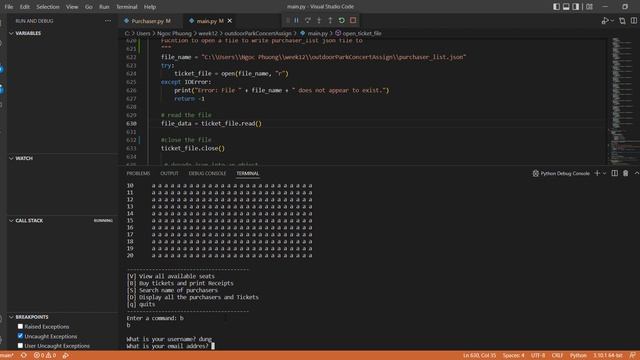Disable Uncaught Exceptions breakpoint
The image size is (640, 360).
20,336
